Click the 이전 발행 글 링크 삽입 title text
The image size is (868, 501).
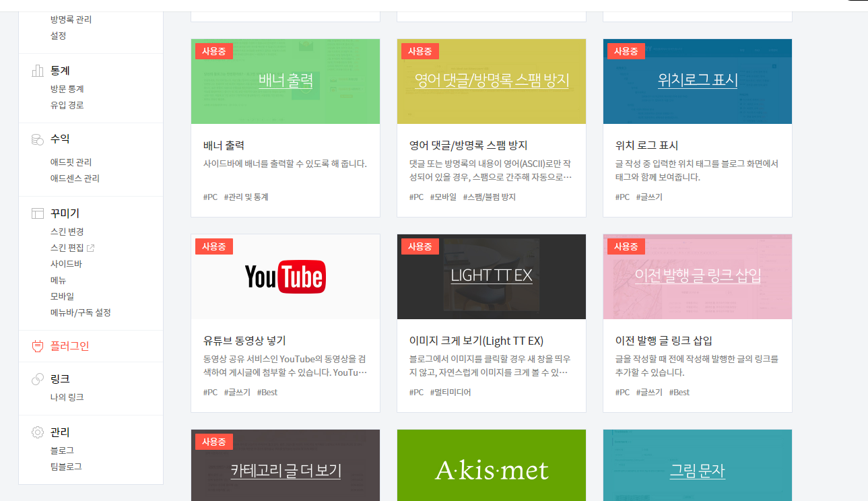coord(664,341)
